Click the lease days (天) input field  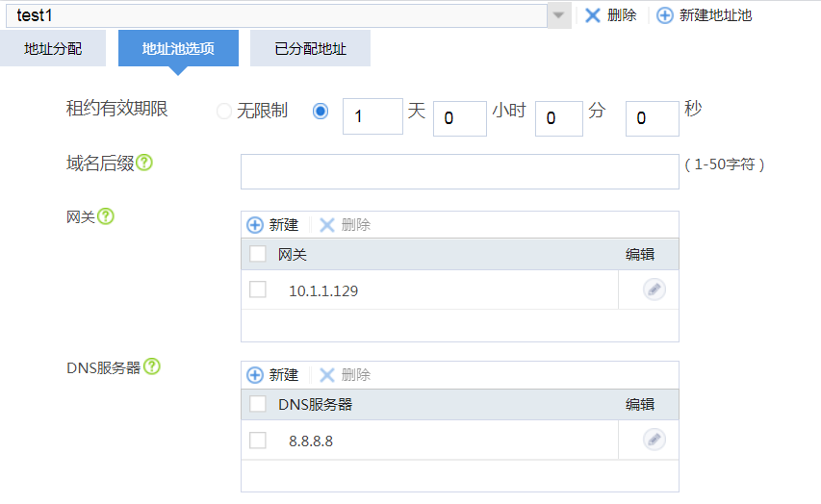click(372, 116)
